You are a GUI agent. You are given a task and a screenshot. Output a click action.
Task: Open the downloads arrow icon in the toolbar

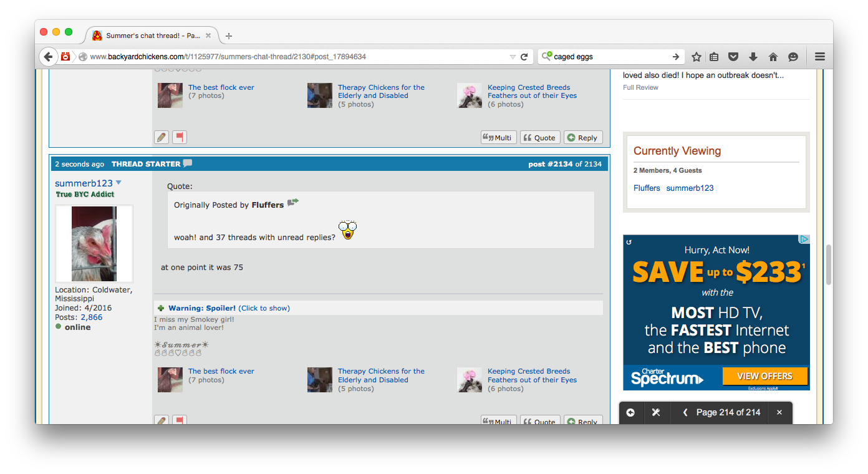753,57
